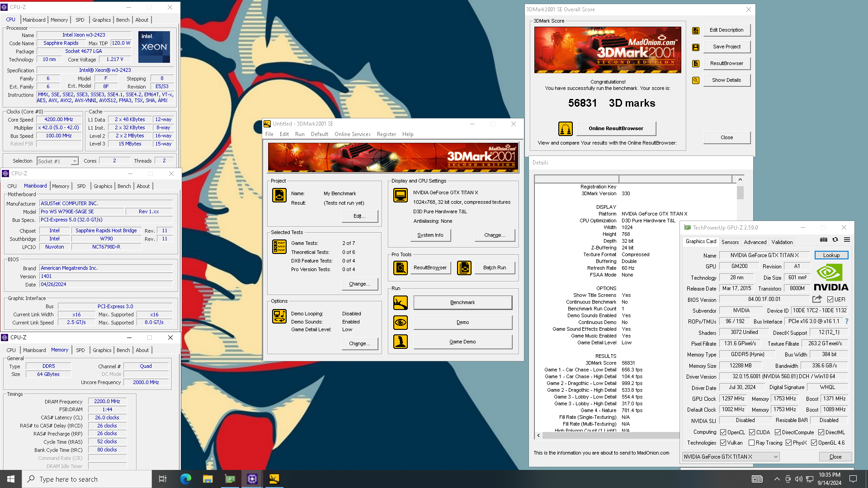Viewport: 868px width, 488px height.
Task: Click the GPU-Z refresh icon
Action: coord(835,240)
